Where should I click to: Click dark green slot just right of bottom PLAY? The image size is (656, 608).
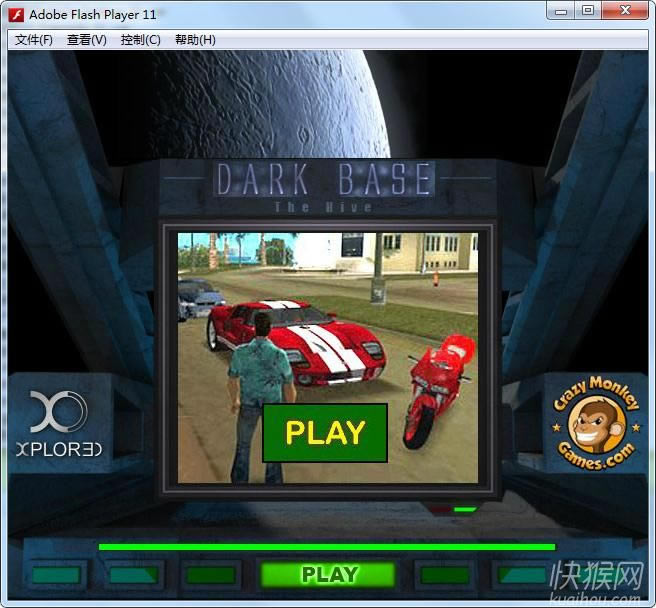pos(444,575)
